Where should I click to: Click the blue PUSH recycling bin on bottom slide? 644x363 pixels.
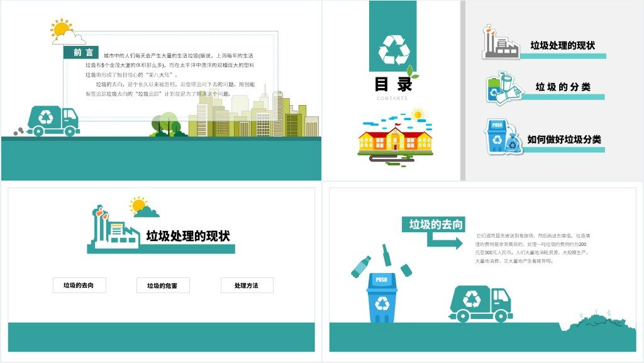pyautogui.click(x=382, y=297)
